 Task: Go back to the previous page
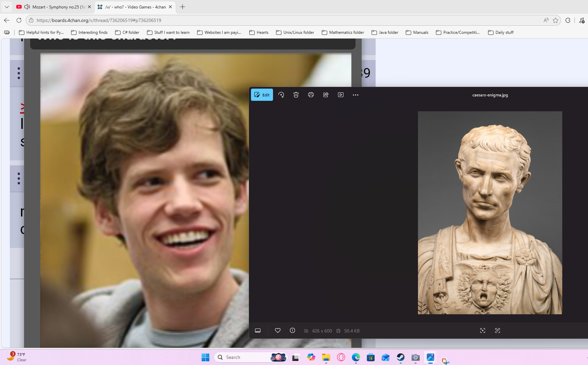coord(7,20)
